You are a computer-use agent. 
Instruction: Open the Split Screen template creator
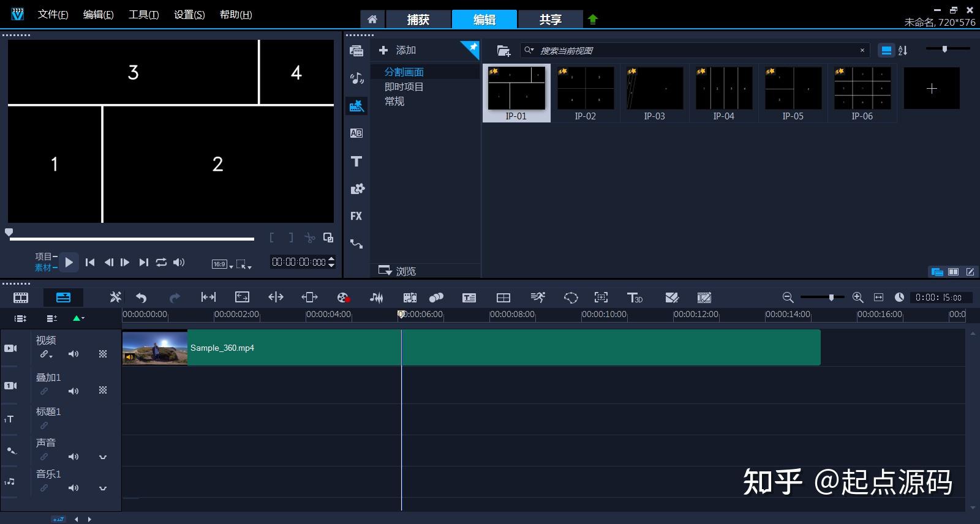[672, 298]
